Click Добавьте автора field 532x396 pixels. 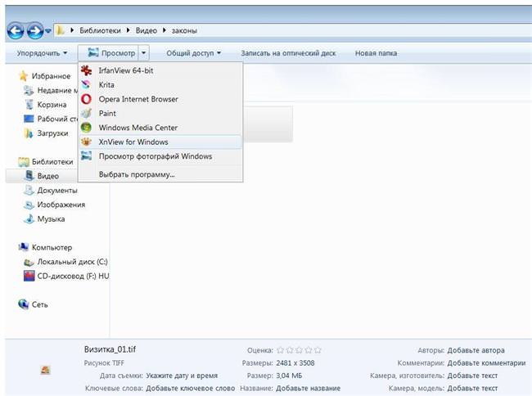point(476,350)
